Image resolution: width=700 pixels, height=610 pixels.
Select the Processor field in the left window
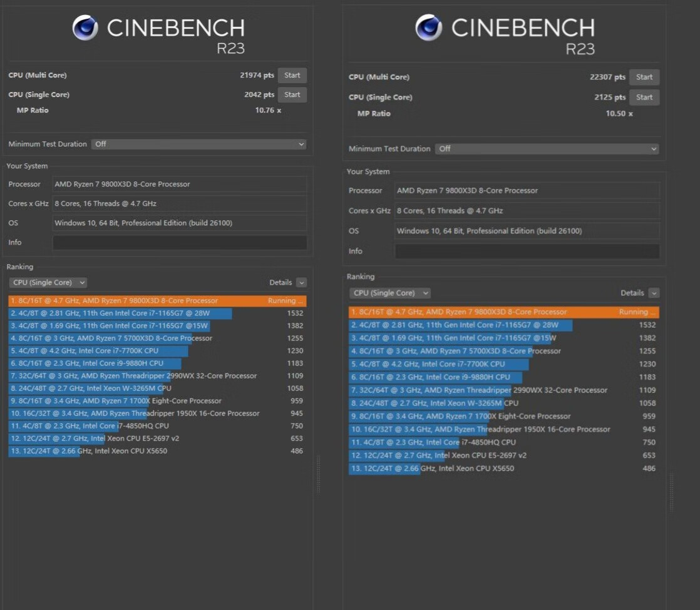[x=180, y=185]
